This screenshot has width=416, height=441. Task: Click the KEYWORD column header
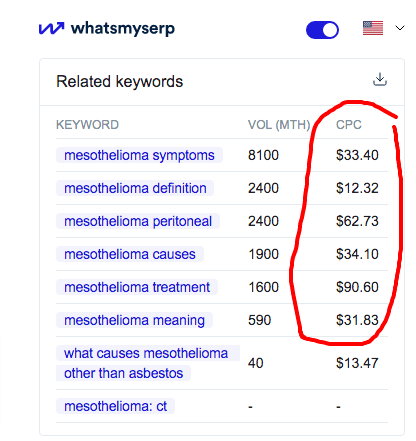(x=87, y=125)
